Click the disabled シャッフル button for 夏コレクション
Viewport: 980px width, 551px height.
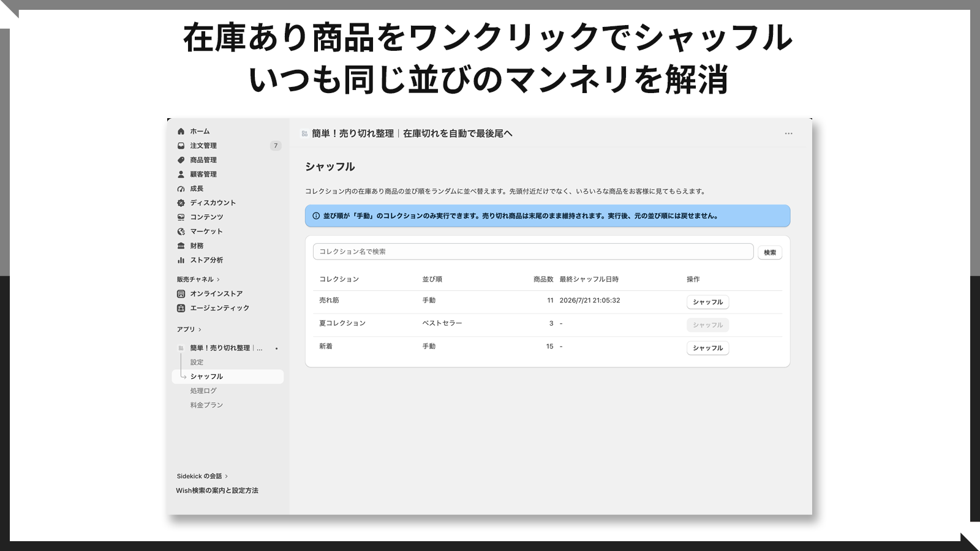707,325
